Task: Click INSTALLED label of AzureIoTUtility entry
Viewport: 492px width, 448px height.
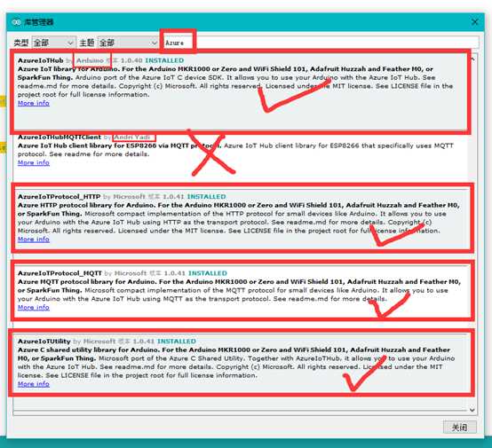Action: (x=177, y=341)
